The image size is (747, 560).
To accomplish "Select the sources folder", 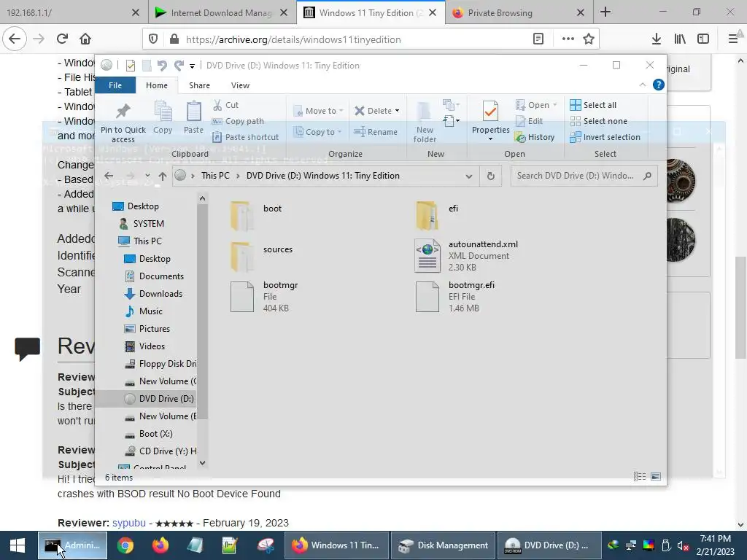I will point(262,256).
